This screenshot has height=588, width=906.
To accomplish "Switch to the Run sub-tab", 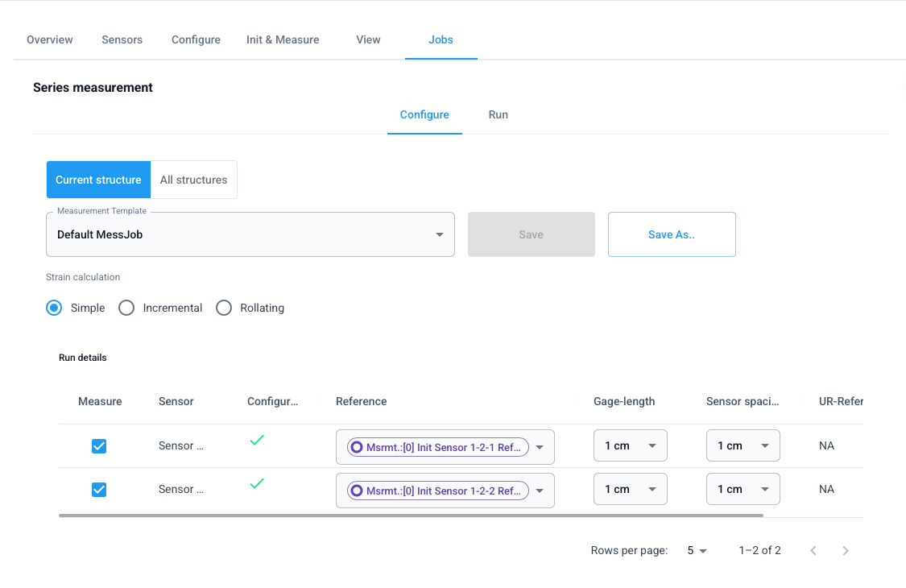I will 498,114.
